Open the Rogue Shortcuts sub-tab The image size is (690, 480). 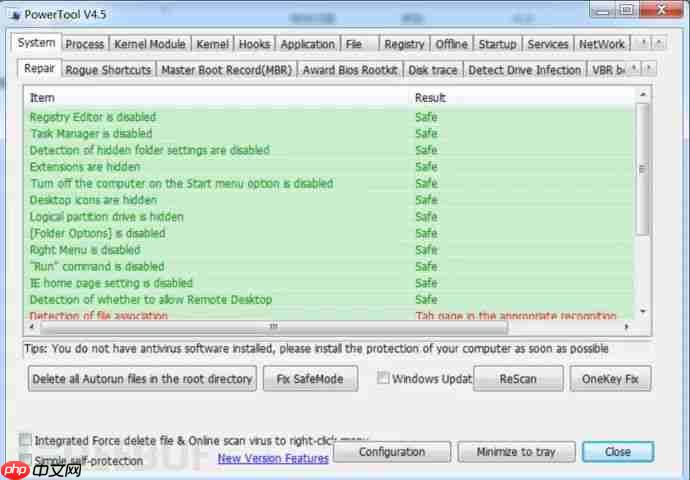(x=108, y=70)
